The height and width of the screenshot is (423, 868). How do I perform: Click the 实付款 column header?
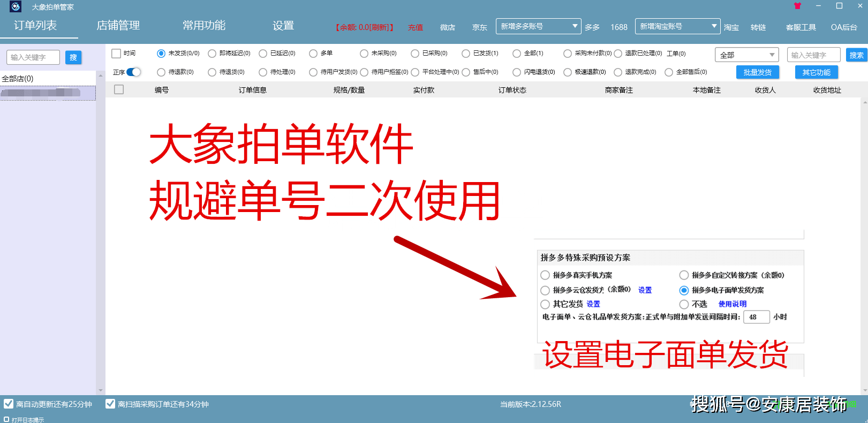pyautogui.click(x=424, y=90)
